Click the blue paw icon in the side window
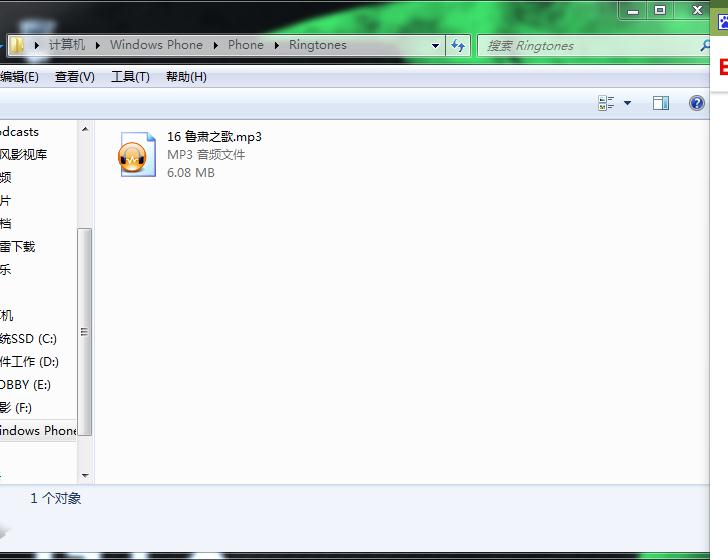The height and width of the screenshot is (560, 728). [x=723, y=22]
